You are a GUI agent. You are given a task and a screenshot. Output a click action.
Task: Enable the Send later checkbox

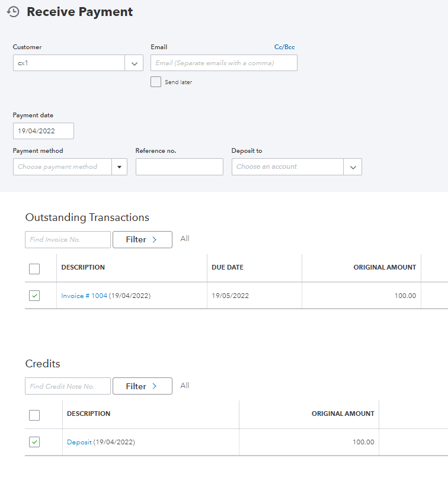click(x=156, y=82)
